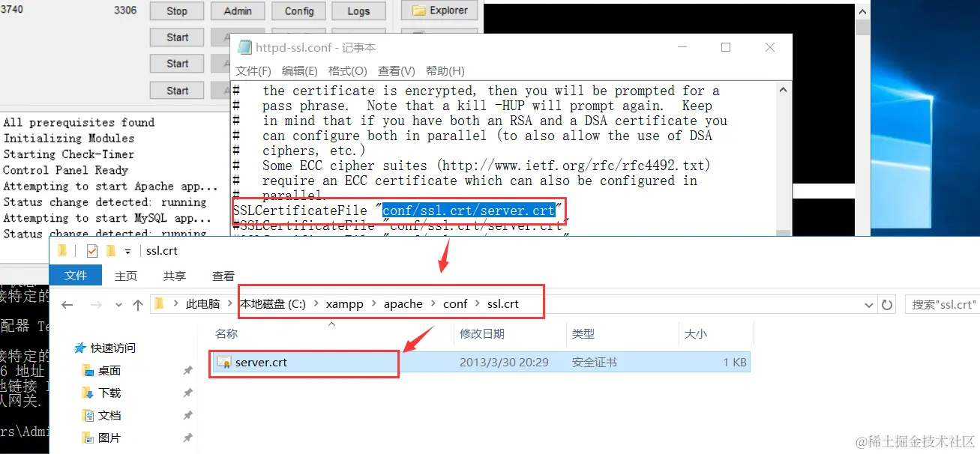Click the port number 3306 in XAMPP
Image resolution: width=980 pixels, height=454 pixels.
[125, 10]
